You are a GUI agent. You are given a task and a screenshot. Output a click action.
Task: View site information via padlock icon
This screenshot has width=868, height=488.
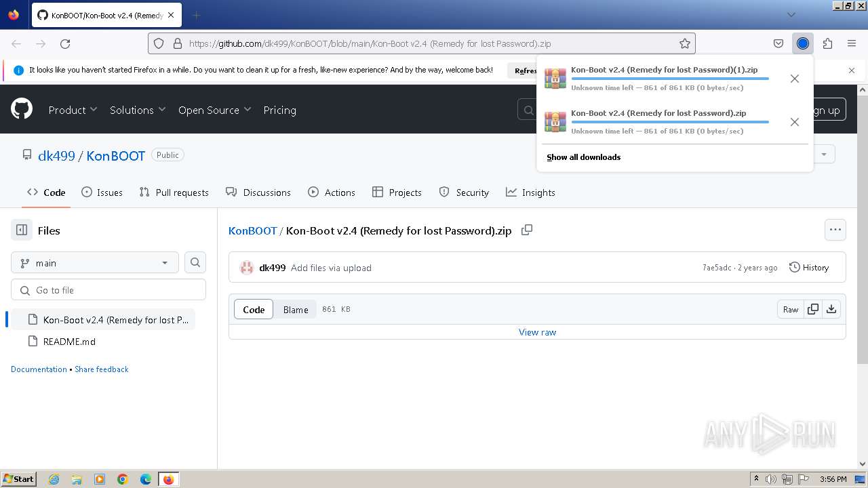[178, 43]
